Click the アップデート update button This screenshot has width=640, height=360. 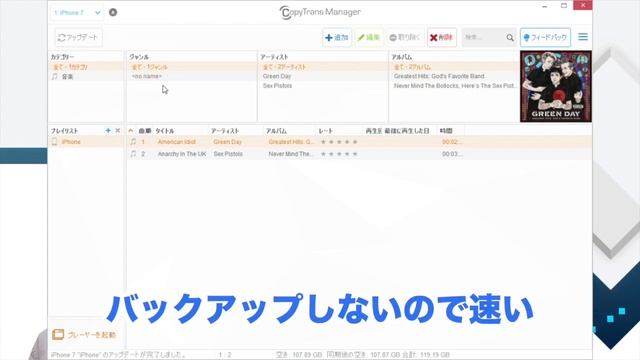pos(78,38)
